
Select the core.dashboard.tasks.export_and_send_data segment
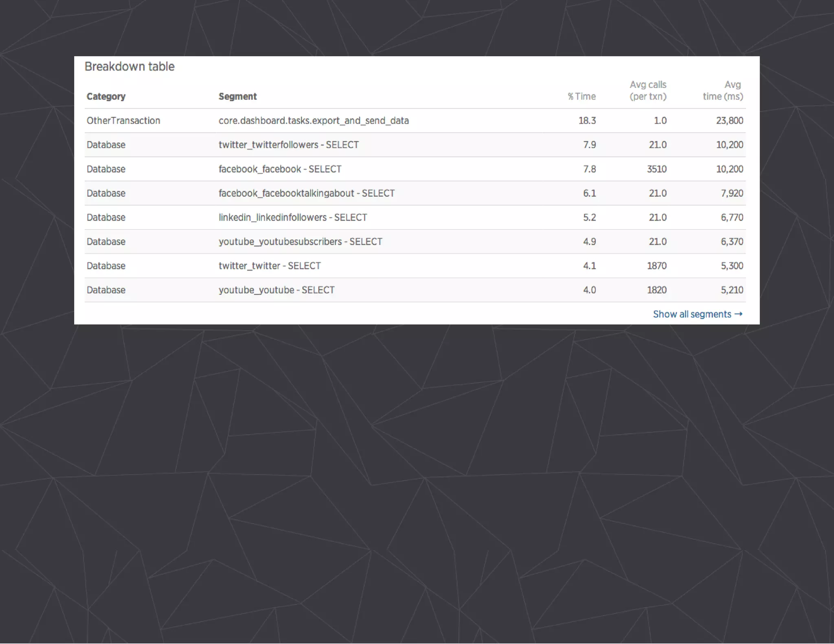[314, 120]
